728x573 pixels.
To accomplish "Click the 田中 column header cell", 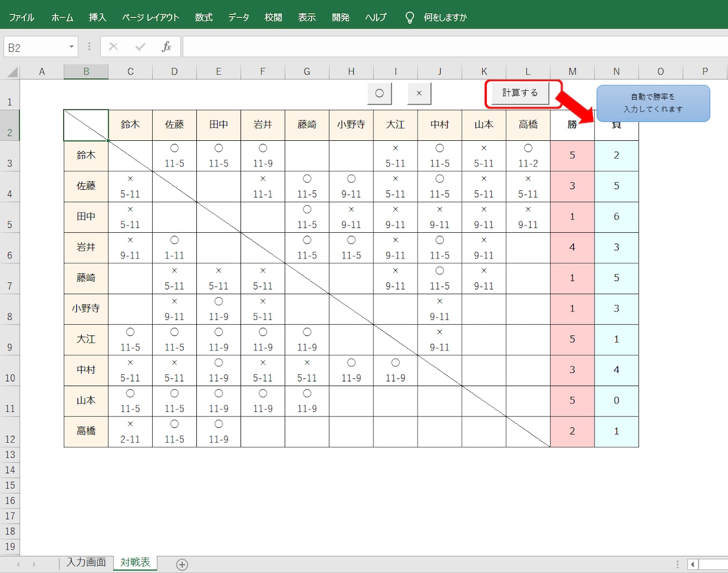I will coord(218,125).
